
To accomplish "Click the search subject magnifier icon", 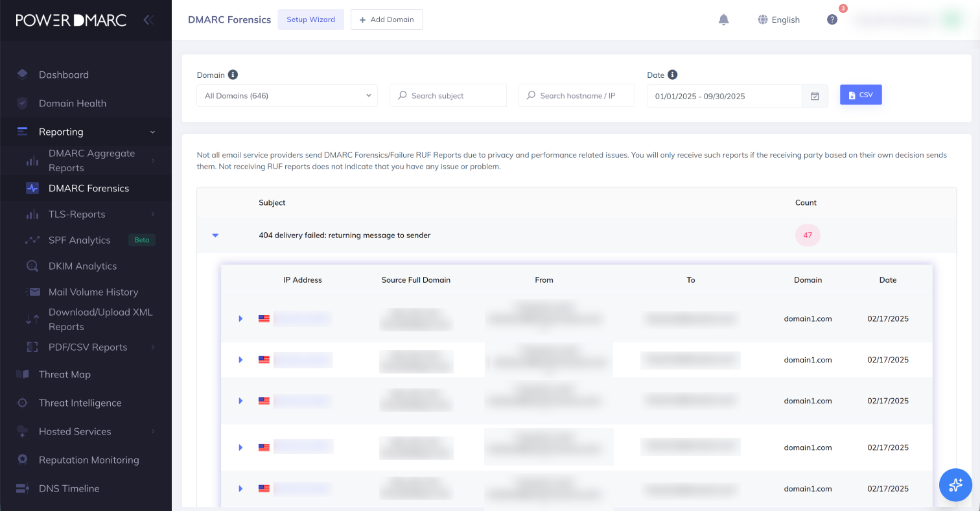I will click(403, 95).
